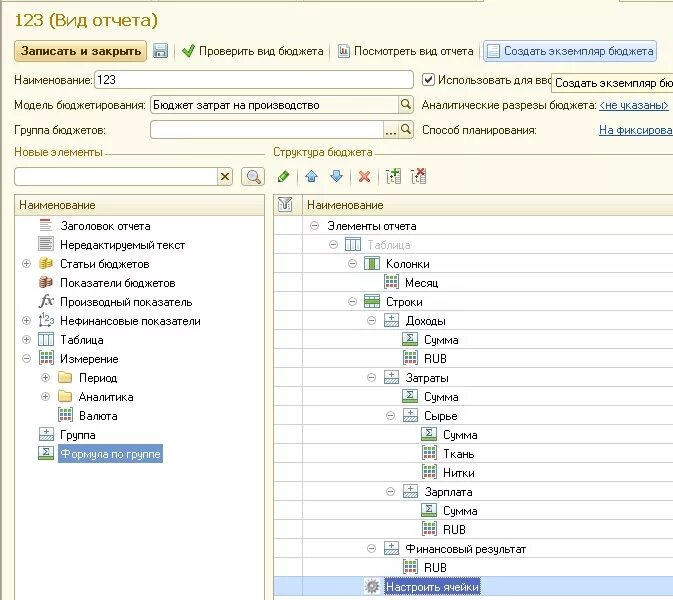Click the Наименование input field with 123
This screenshot has width=673, height=600.
[254, 80]
